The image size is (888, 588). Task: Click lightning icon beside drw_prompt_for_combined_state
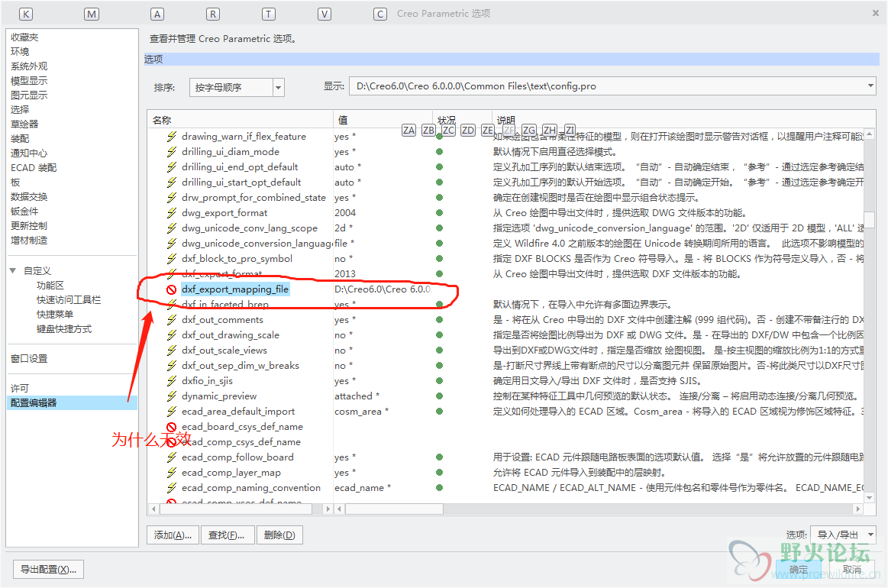tap(172, 198)
